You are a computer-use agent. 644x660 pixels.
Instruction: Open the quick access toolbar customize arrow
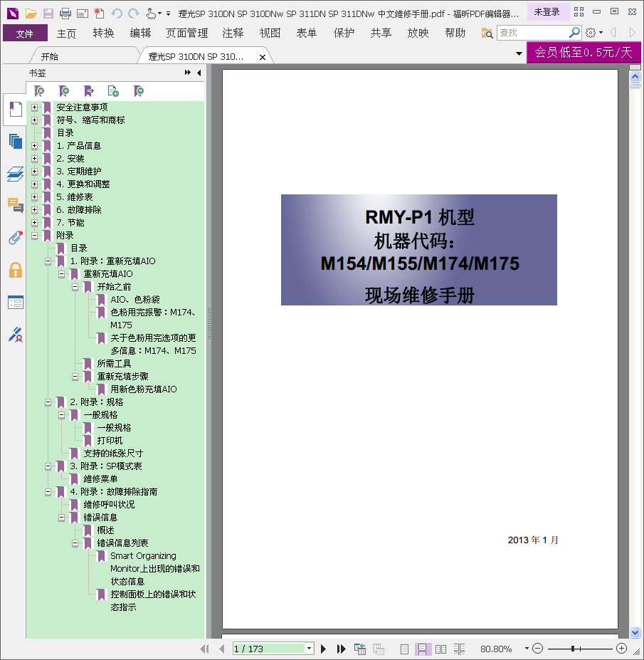[168, 14]
